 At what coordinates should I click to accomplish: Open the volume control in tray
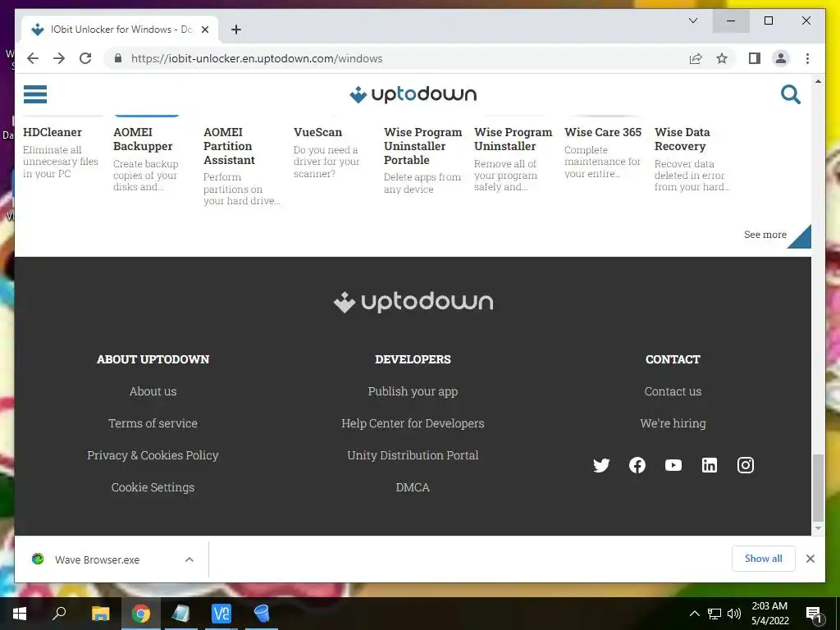coord(734,614)
